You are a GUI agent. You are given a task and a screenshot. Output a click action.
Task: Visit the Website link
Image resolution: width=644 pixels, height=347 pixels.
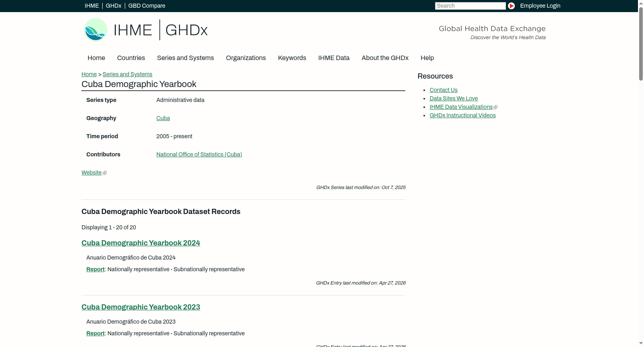91,172
